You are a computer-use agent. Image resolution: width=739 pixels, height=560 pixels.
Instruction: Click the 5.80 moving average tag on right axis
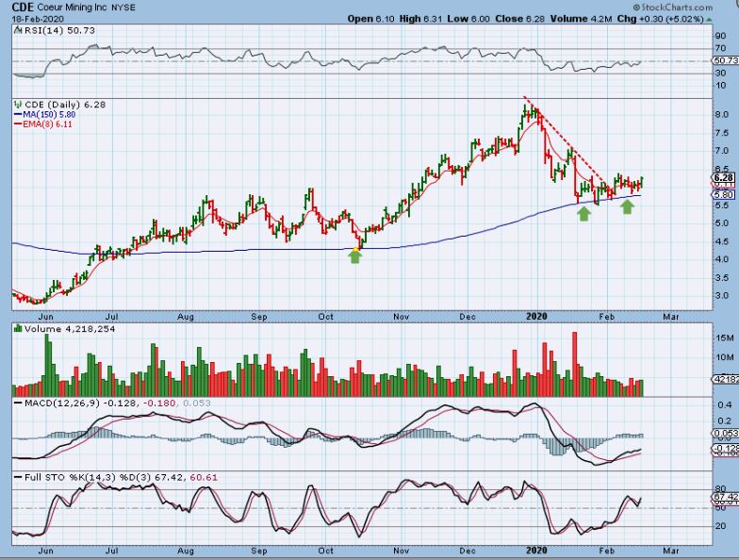pyautogui.click(x=724, y=194)
